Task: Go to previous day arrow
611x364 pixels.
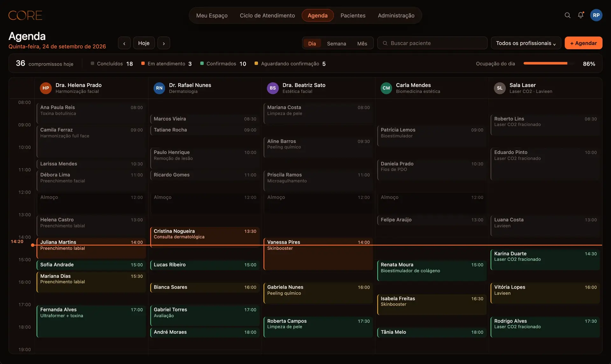Action: click(x=124, y=43)
